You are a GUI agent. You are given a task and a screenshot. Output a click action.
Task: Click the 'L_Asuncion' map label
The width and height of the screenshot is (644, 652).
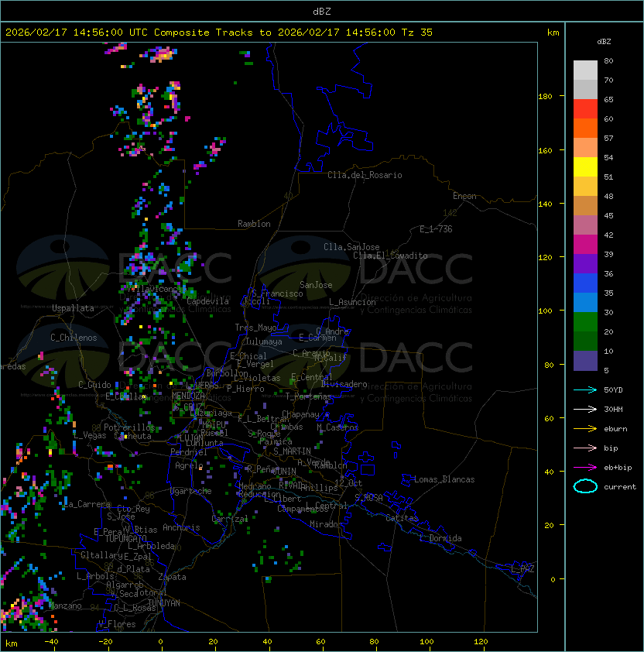[352, 302]
